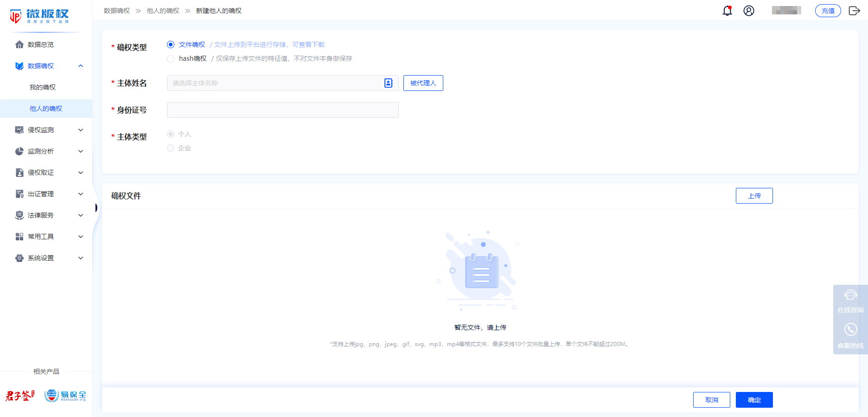Collapse the 数据确权 sidebar section
The image size is (868, 417).
tap(81, 66)
